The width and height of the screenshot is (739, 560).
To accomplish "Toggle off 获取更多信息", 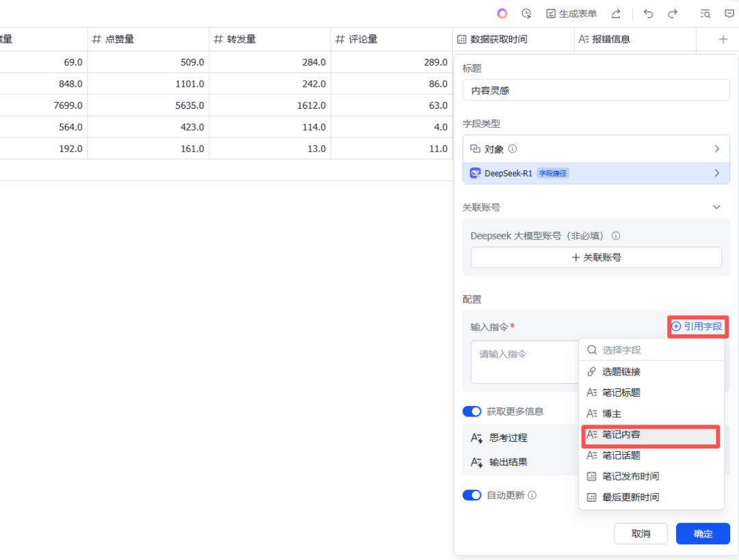I will click(x=472, y=411).
